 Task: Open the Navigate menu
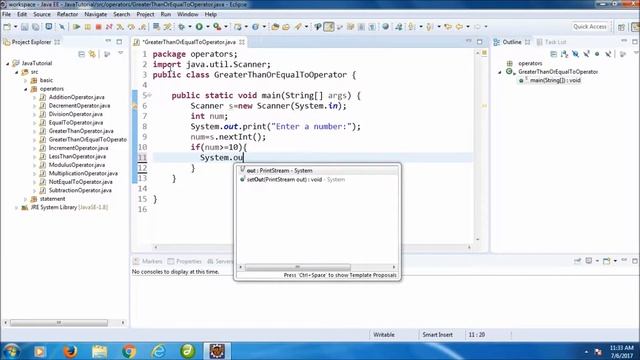tap(96, 14)
